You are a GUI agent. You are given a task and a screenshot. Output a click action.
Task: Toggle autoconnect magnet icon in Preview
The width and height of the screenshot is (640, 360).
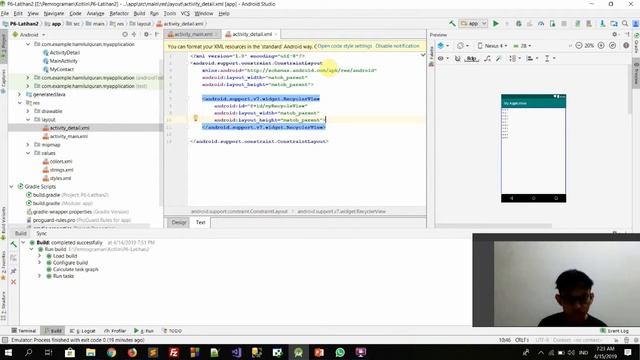458,59
